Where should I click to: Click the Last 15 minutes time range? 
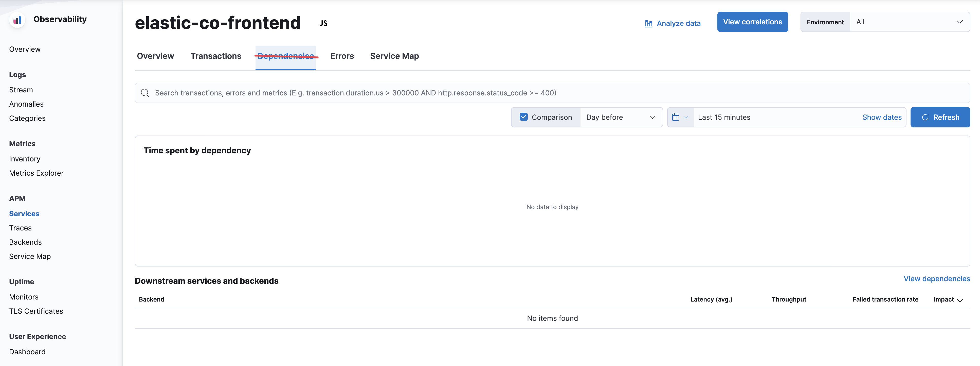coord(724,117)
